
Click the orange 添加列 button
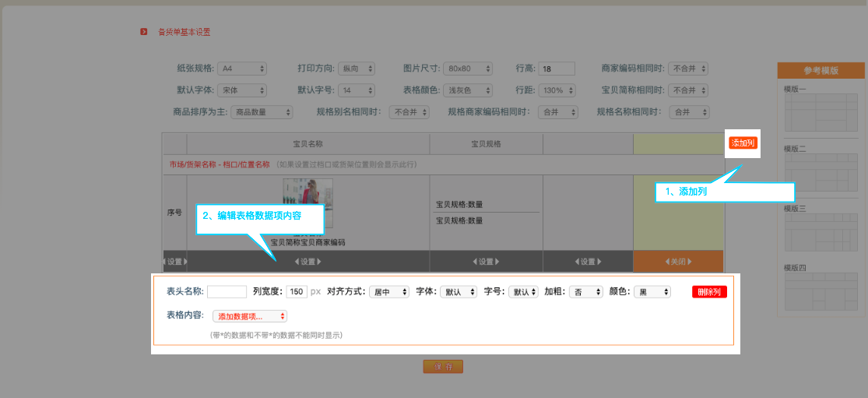point(742,143)
